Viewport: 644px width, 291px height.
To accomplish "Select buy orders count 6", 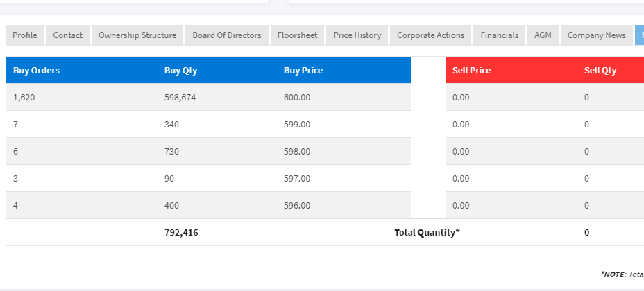I will click(x=15, y=152).
